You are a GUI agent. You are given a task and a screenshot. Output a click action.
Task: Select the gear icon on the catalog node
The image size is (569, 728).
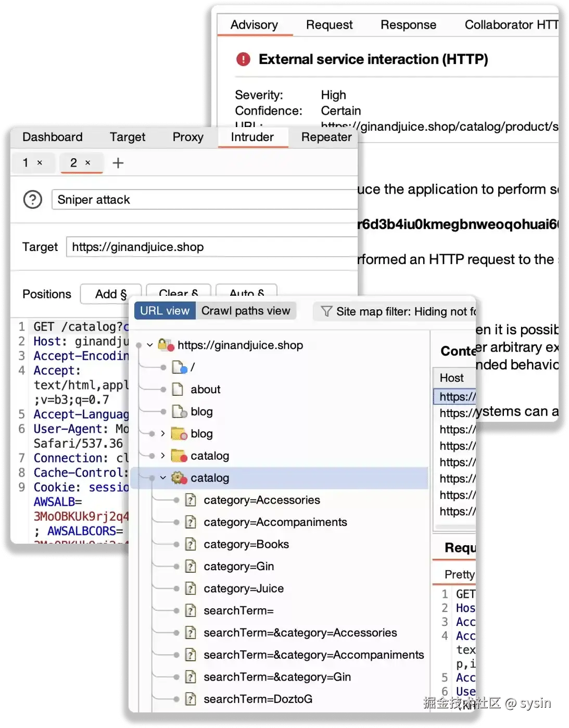pos(178,478)
